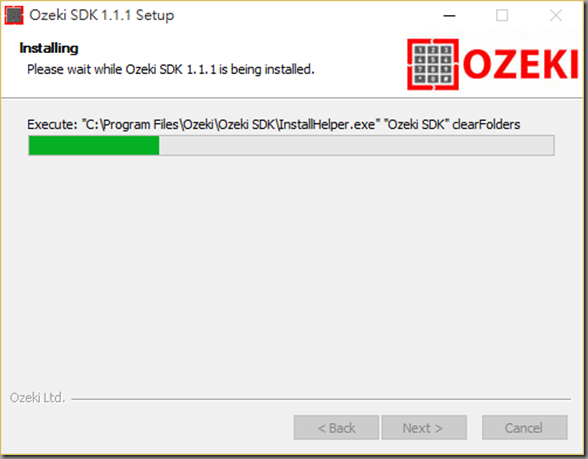Click the green filled part of progress bar
588x459 pixels.
(x=94, y=146)
